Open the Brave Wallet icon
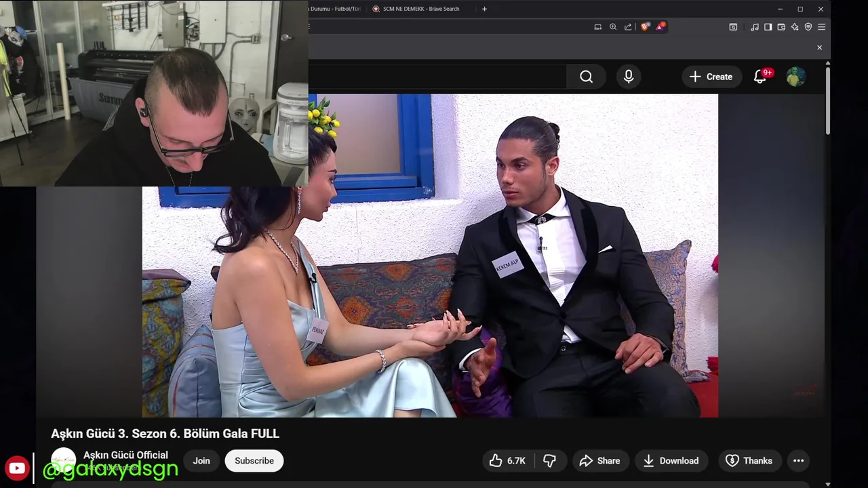 tap(781, 27)
